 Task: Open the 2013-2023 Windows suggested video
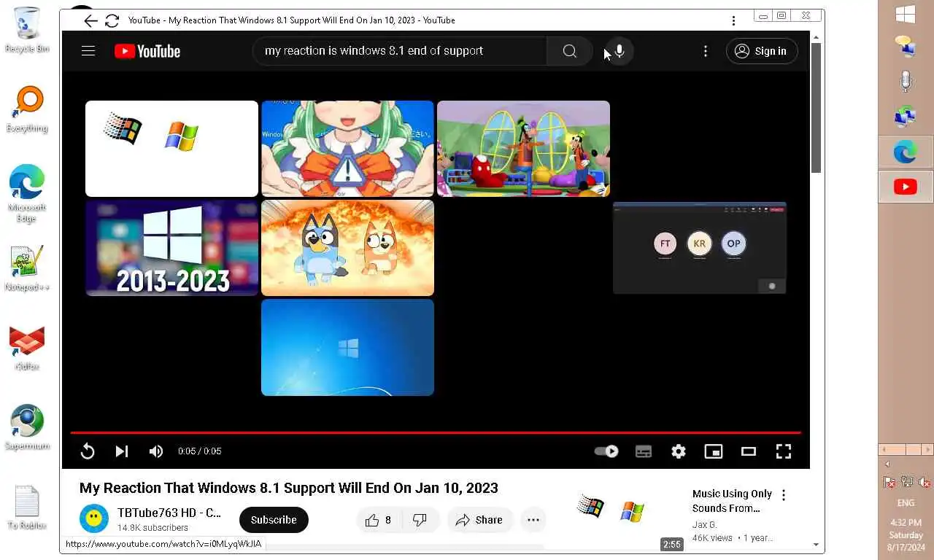tap(171, 248)
